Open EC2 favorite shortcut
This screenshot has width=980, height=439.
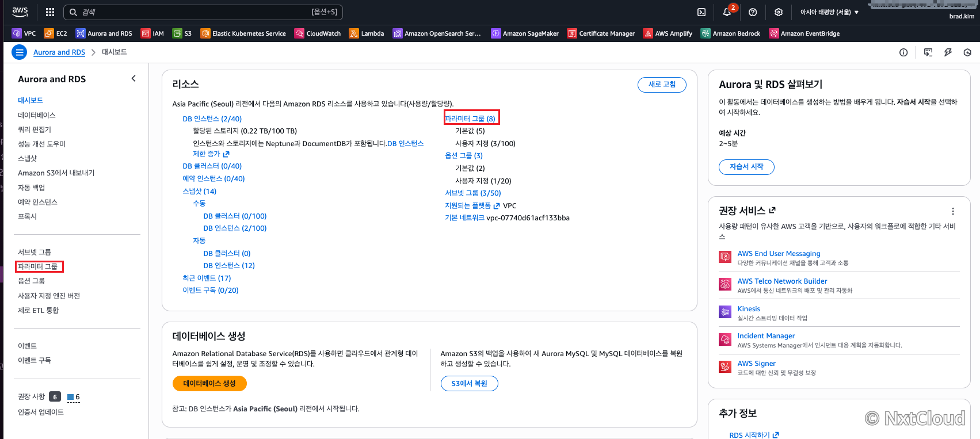tap(56, 33)
